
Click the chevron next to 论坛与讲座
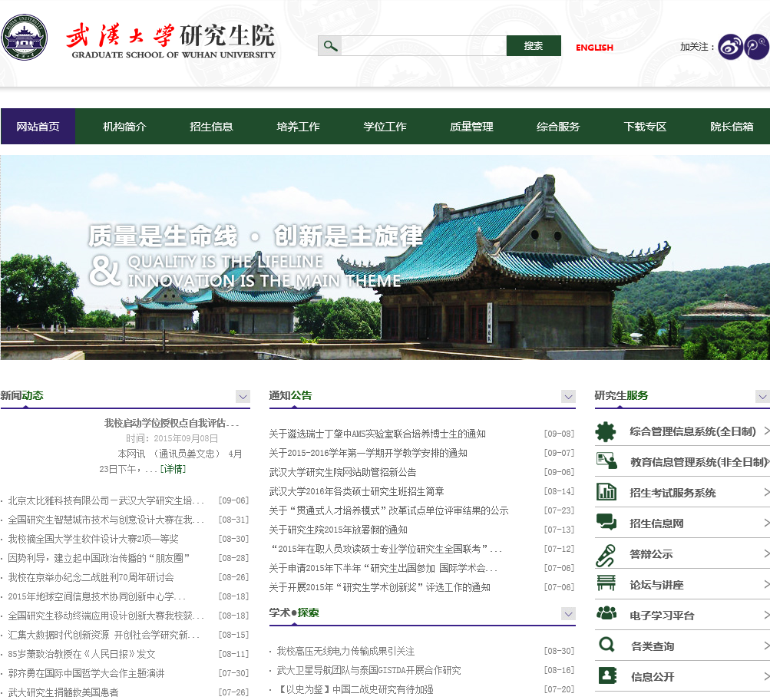[767, 584]
